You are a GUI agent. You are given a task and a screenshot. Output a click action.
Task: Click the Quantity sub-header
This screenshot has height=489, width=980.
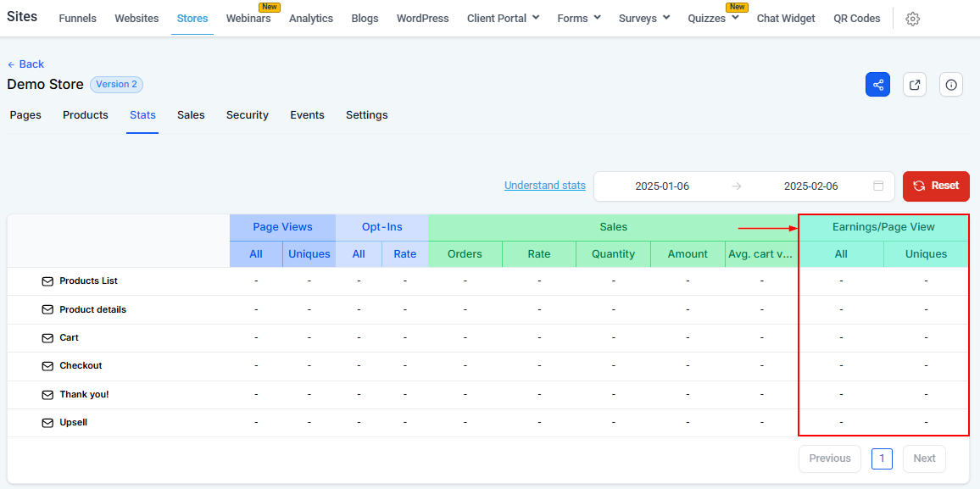tap(613, 254)
